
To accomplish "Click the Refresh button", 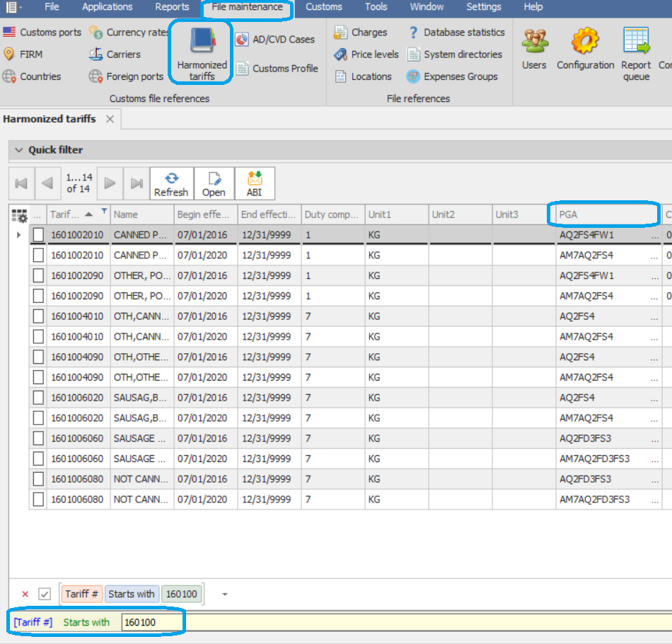I will click(x=171, y=183).
